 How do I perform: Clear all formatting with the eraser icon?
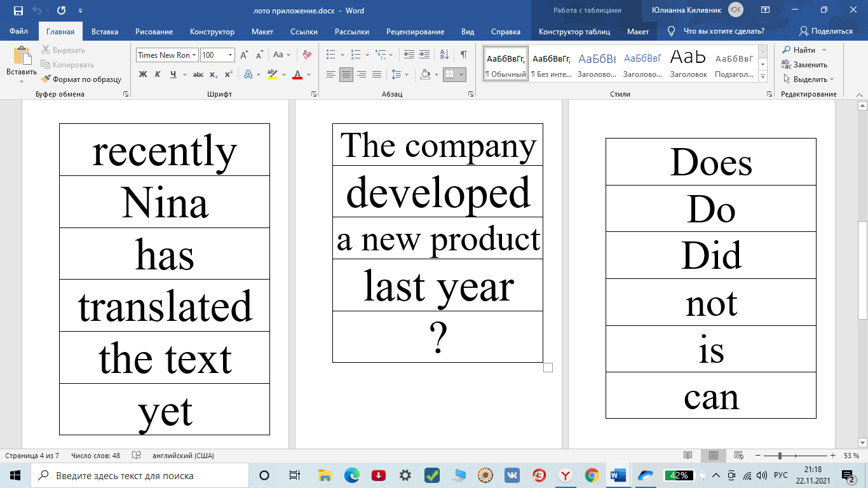tap(307, 55)
